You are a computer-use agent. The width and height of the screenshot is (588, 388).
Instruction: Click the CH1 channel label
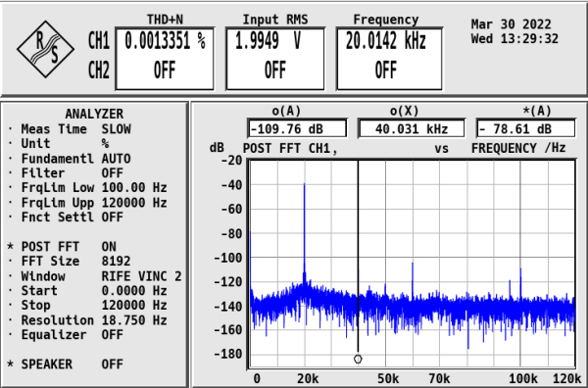coord(99,41)
